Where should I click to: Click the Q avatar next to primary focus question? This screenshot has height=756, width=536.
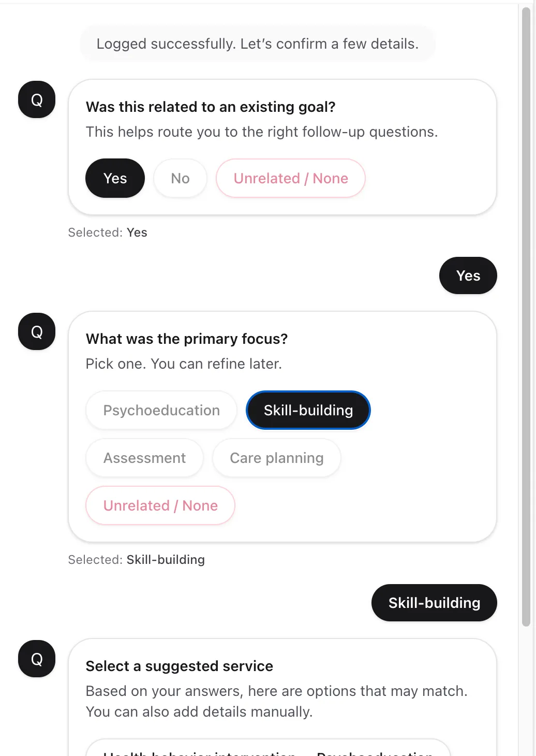[37, 331]
